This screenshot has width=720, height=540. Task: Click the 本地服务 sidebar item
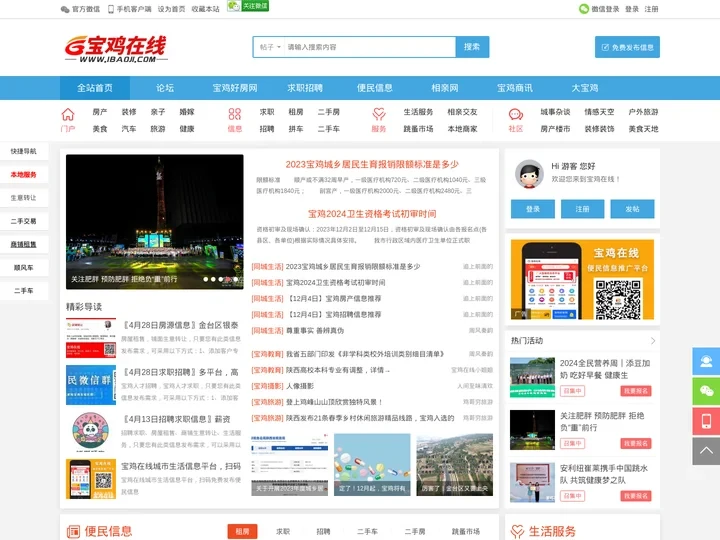[24, 174]
